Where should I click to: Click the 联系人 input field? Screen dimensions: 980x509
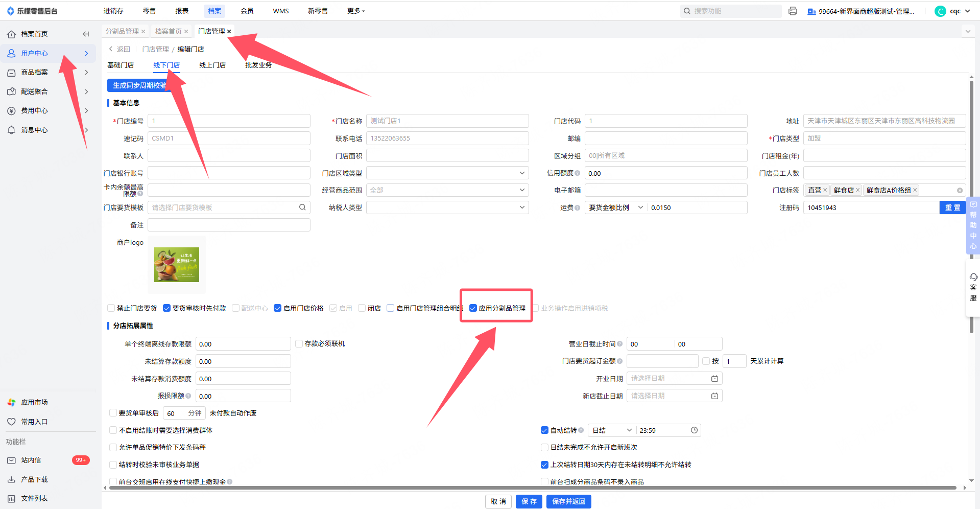(229, 155)
